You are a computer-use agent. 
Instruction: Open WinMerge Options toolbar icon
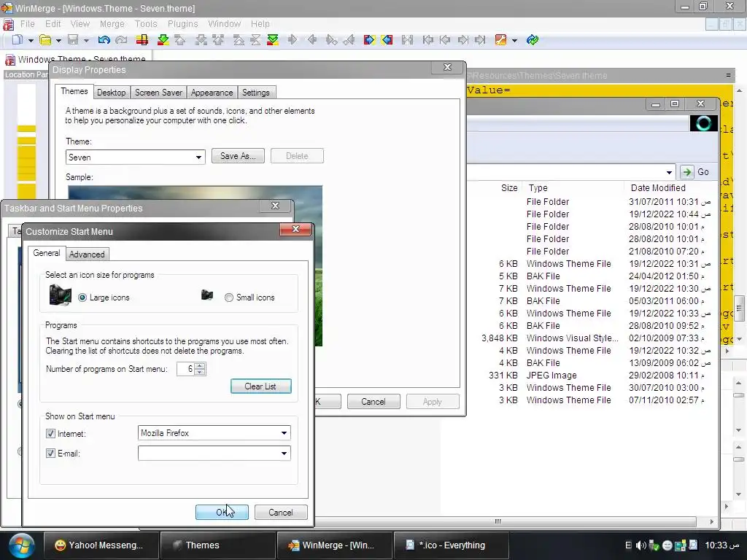coord(500,40)
